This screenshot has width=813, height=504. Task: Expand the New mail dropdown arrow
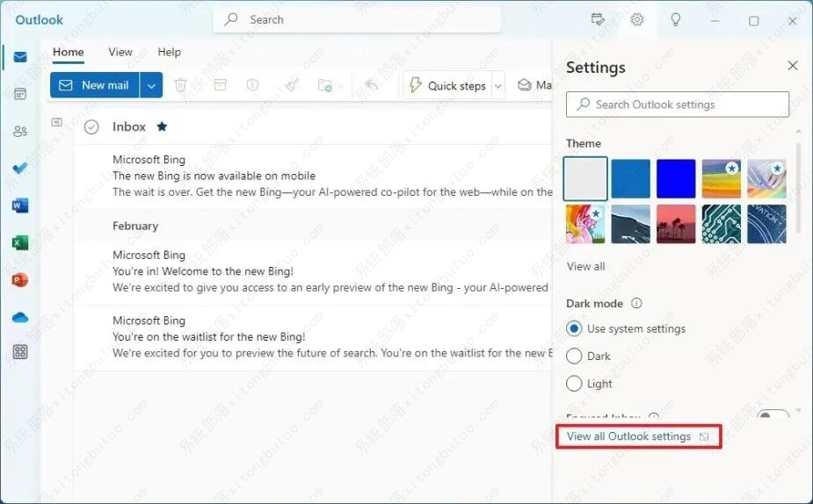tap(151, 85)
